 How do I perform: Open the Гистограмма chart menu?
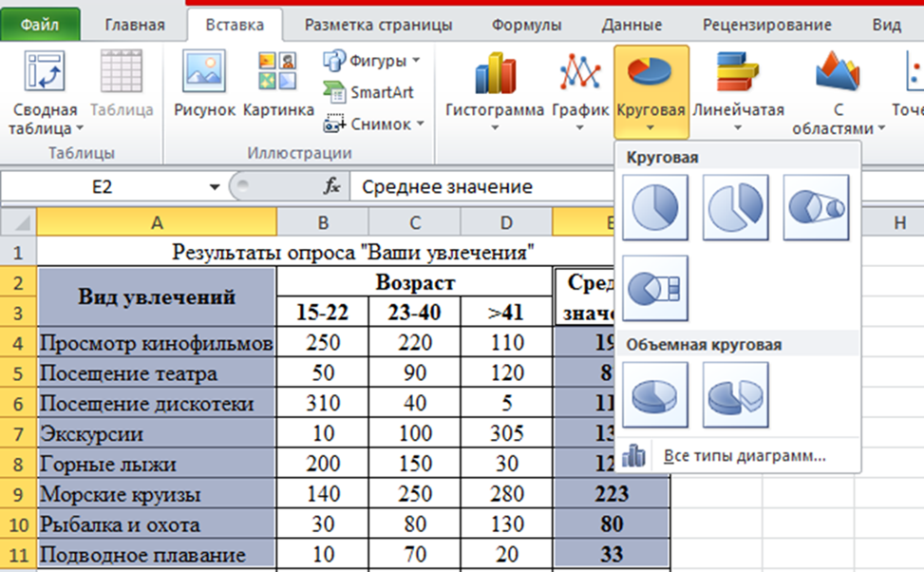pos(495,91)
